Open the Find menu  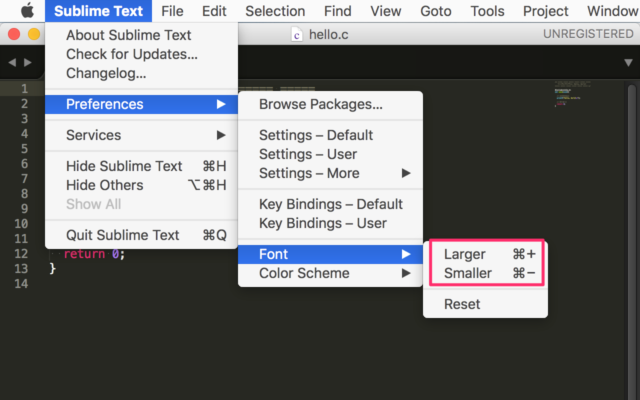(338, 11)
